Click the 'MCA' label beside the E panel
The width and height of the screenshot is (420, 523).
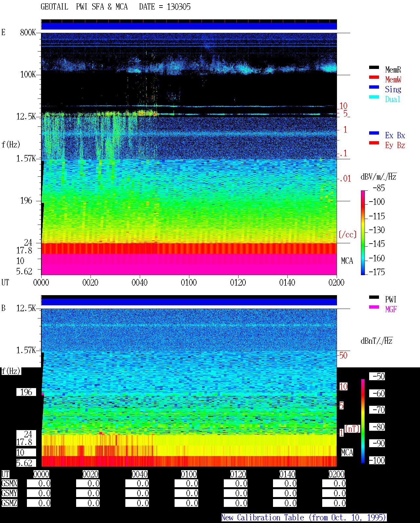point(347,261)
